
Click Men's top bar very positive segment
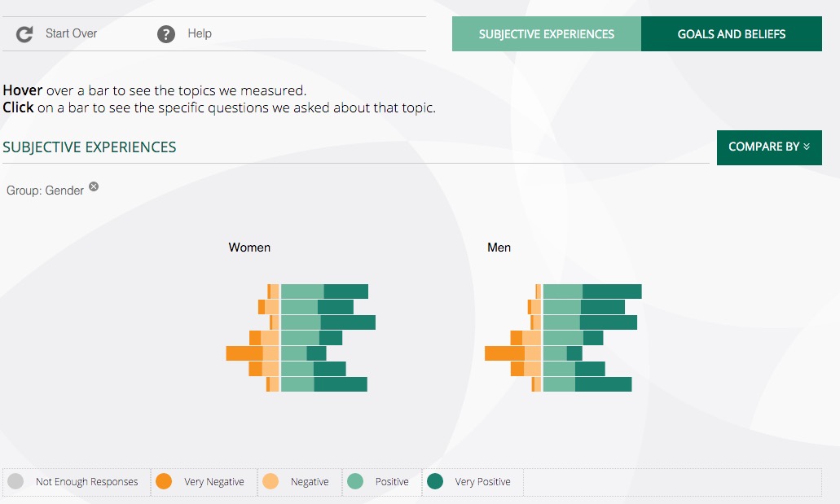pos(612,291)
